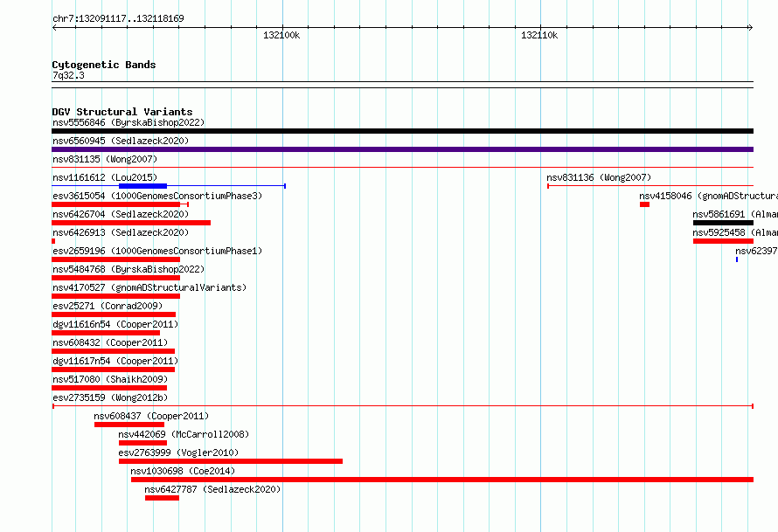Click the nsv5861691 variant label
Viewport: 778px width, 532px height.
tap(735, 214)
